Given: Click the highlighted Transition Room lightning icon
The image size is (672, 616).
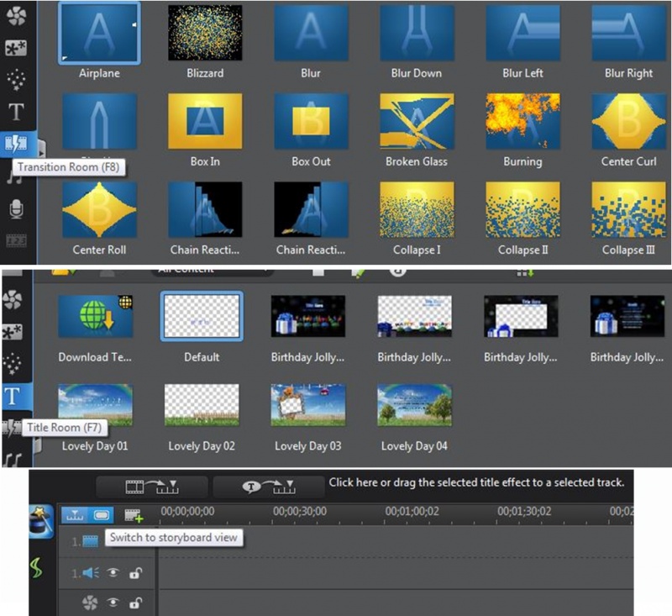Looking at the screenshot, I should (16, 143).
